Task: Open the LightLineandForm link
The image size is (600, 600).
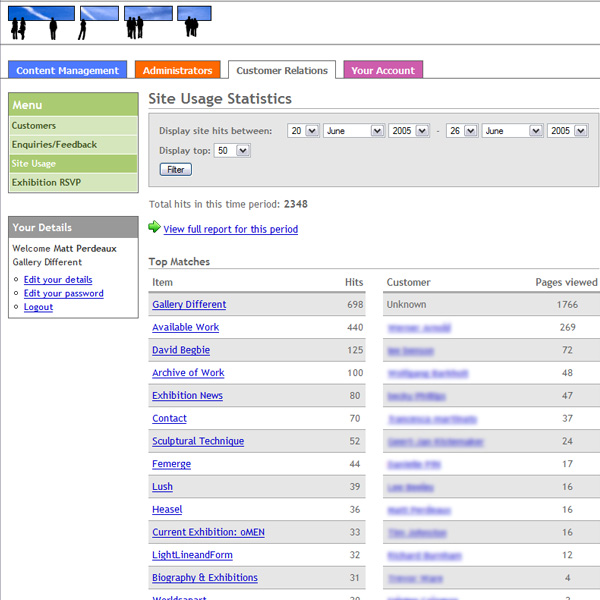Action: click(192, 555)
